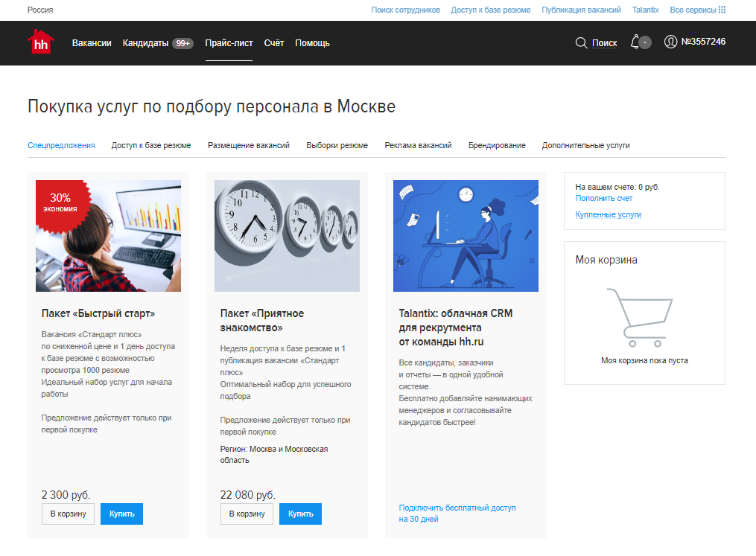Switch to Брендирование tab

click(497, 145)
